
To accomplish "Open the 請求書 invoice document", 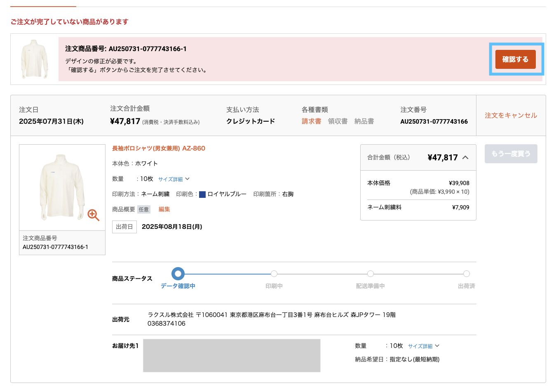I will [x=311, y=121].
